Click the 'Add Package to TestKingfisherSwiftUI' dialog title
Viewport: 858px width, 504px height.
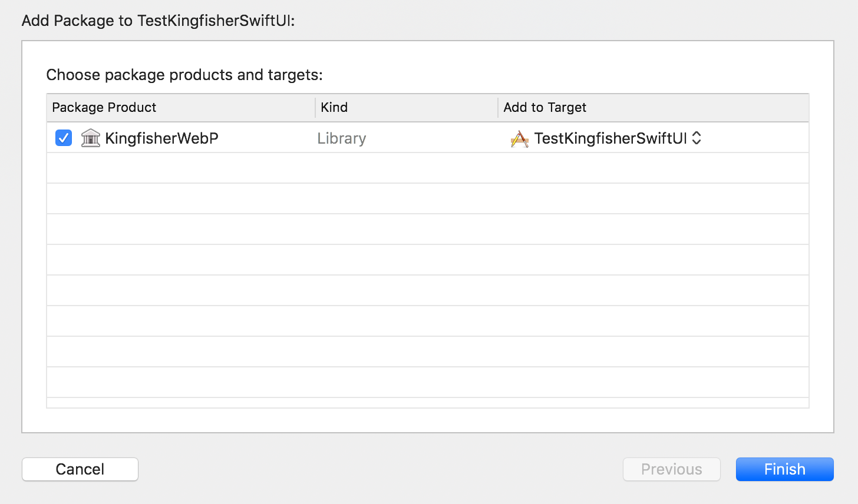[x=158, y=21]
